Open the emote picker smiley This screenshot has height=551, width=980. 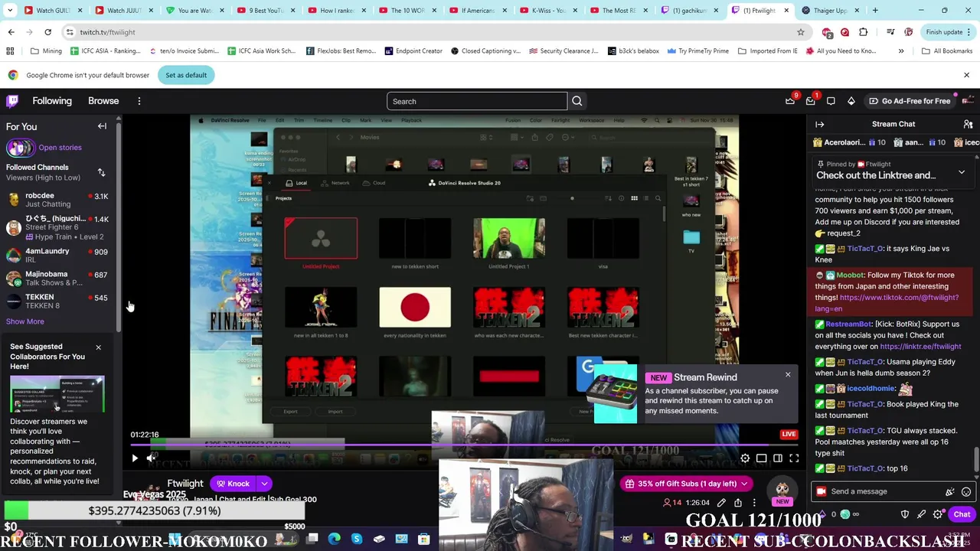click(966, 491)
